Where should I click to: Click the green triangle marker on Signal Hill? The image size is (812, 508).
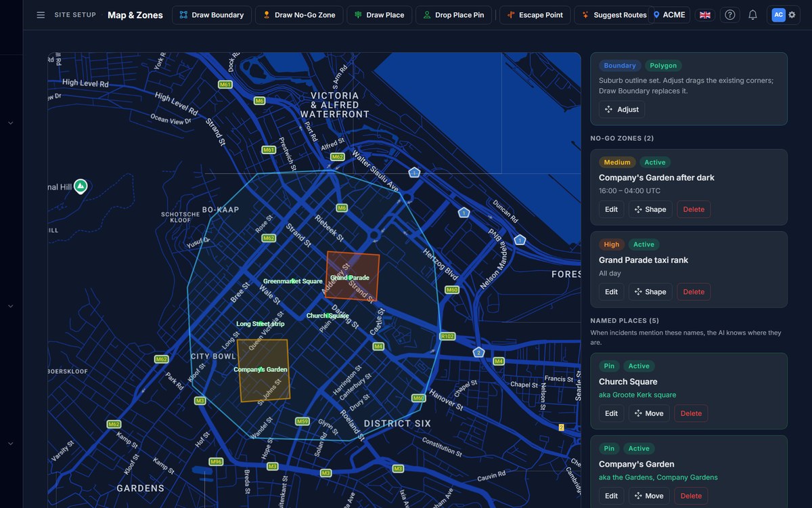click(81, 186)
